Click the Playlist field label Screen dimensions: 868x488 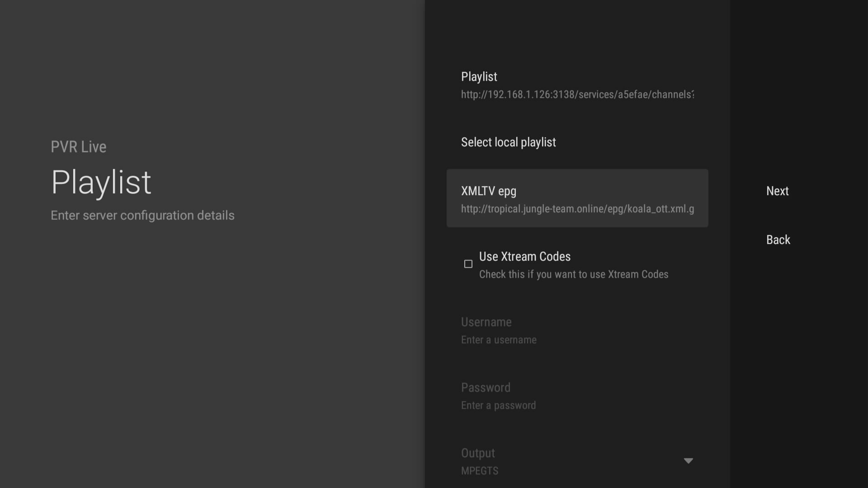(x=479, y=77)
